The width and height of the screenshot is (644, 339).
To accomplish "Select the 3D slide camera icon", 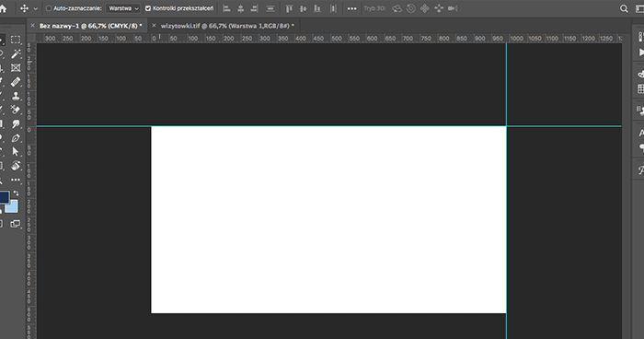I will point(439,8).
